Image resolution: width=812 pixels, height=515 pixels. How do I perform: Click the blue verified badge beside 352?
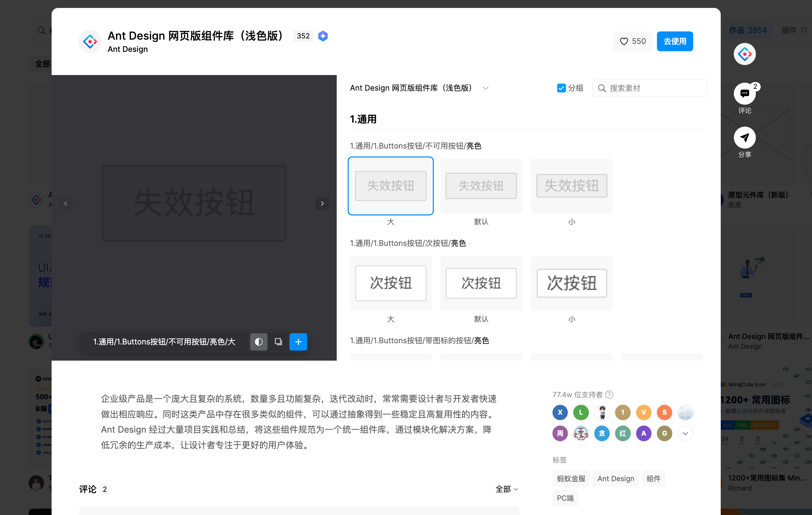pyautogui.click(x=323, y=36)
